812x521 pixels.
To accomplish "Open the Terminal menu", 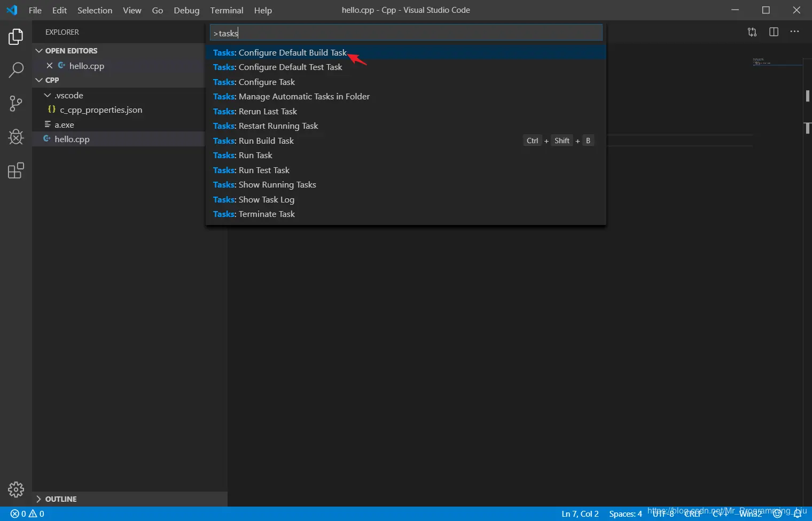I will pyautogui.click(x=227, y=10).
